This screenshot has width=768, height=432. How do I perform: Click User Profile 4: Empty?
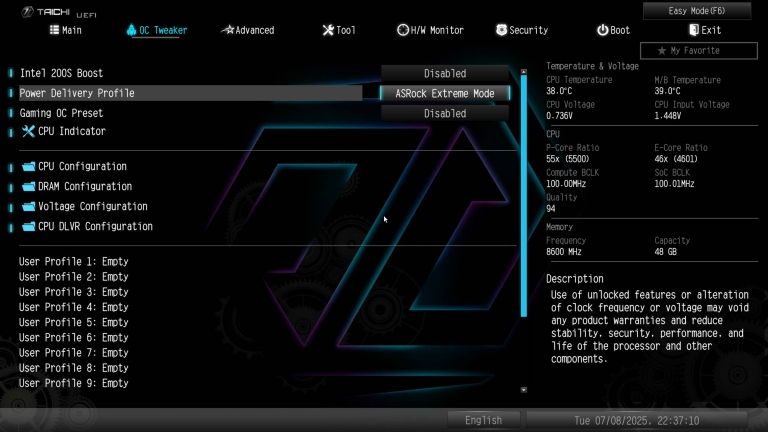click(x=73, y=307)
